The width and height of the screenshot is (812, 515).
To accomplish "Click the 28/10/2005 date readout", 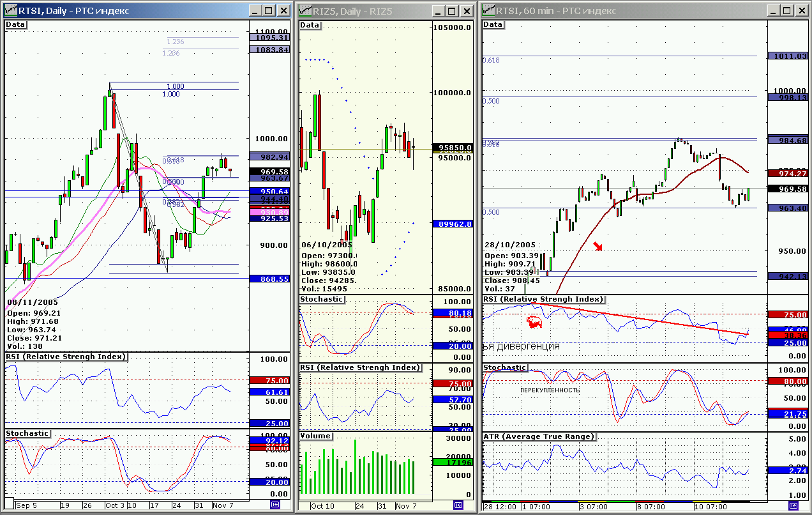I will (x=511, y=245).
